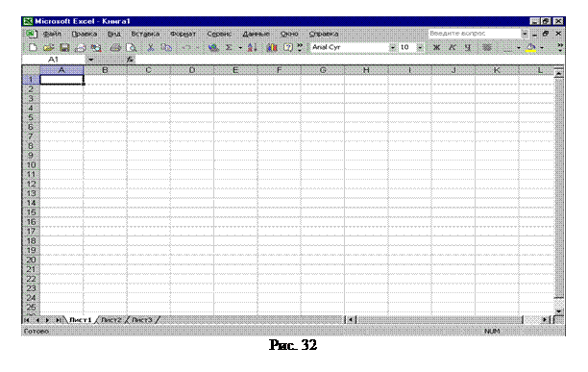Select column H header
Viewport: 588px width, 372px height.
point(366,70)
